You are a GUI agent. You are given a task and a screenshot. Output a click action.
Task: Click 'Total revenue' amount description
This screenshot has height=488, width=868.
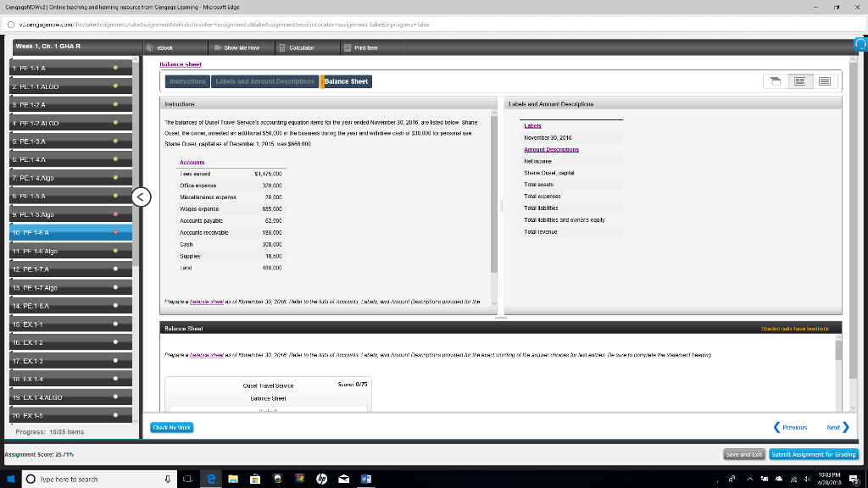[x=540, y=232]
